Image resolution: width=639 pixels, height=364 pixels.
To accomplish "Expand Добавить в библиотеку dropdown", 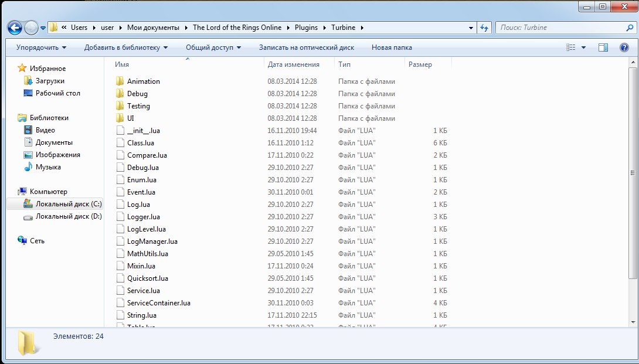I will 125,47.
